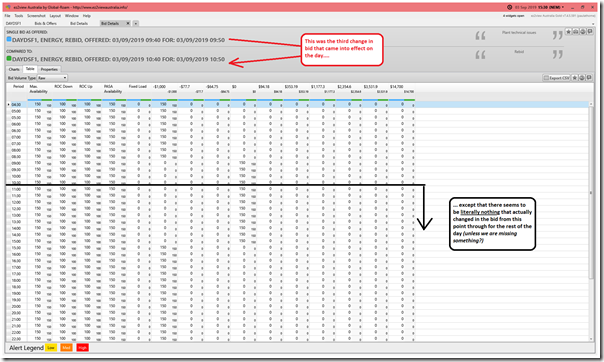Open the Bid Volume Type Raw dropdown

[x=52, y=78]
